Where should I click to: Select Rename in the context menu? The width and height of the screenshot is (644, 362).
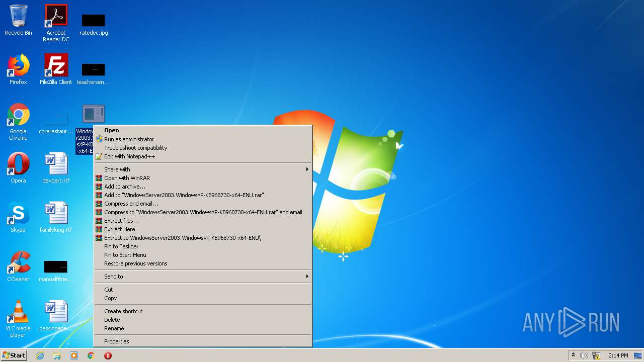203,328
